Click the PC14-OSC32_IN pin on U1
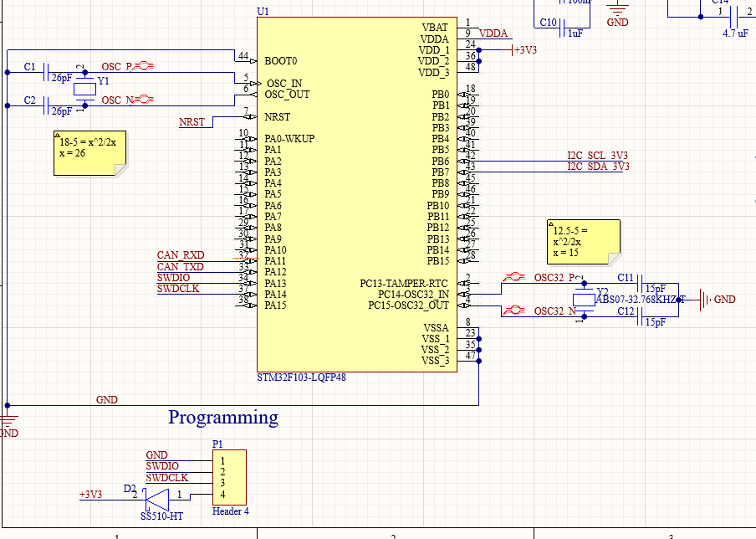756x539 pixels. 467,295
